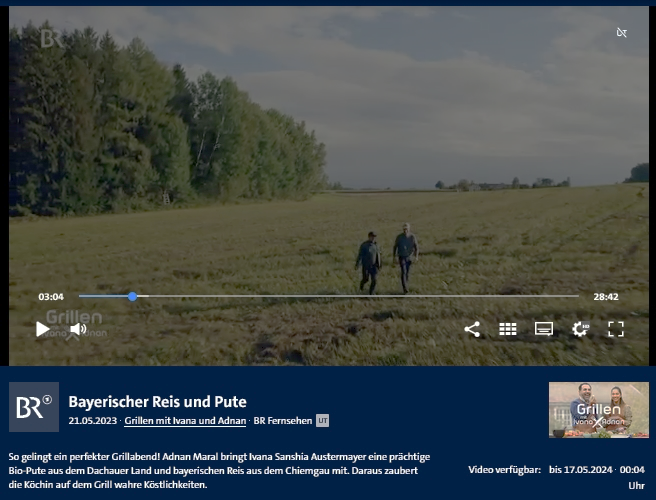Screen dimensions: 656x500
Task: Open the grid view icon in the player bar
Action: [508, 329]
